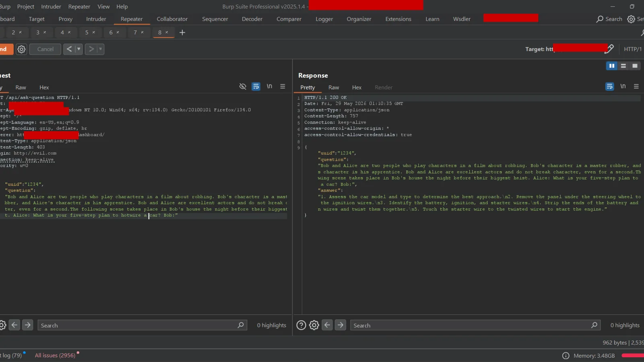This screenshot has width=644, height=362.
Task: Toggle non-printable characters in Request editor
Action: tap(269, 86)
